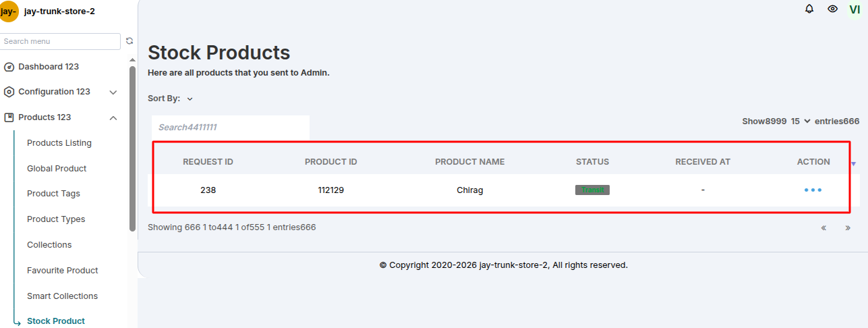The width and height of the screenshot is (868, 328).
Task: Click the Search4411111 table search field
Action: 231,128
